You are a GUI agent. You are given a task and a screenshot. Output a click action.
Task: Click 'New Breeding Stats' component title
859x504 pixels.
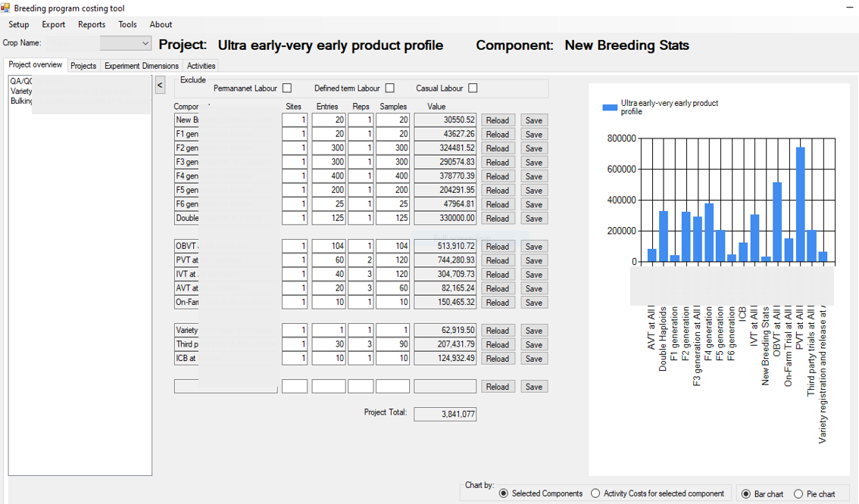(626, 45)
